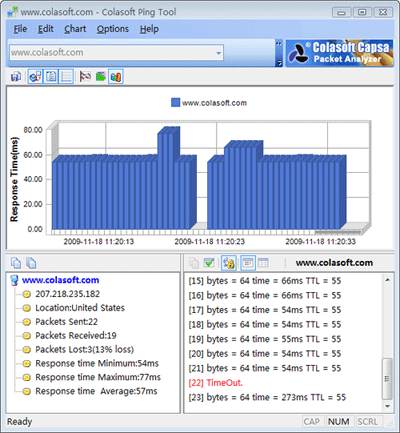Image resolution: width=400 pixels, height=433 pixels.
Task: Expand the toolbar overflow chevron
Action: pos(279,53)
